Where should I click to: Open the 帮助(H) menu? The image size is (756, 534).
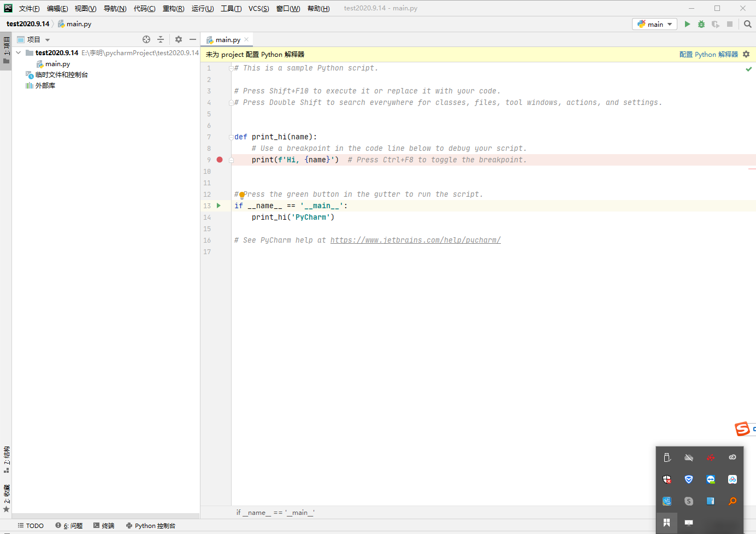point(318,8)
